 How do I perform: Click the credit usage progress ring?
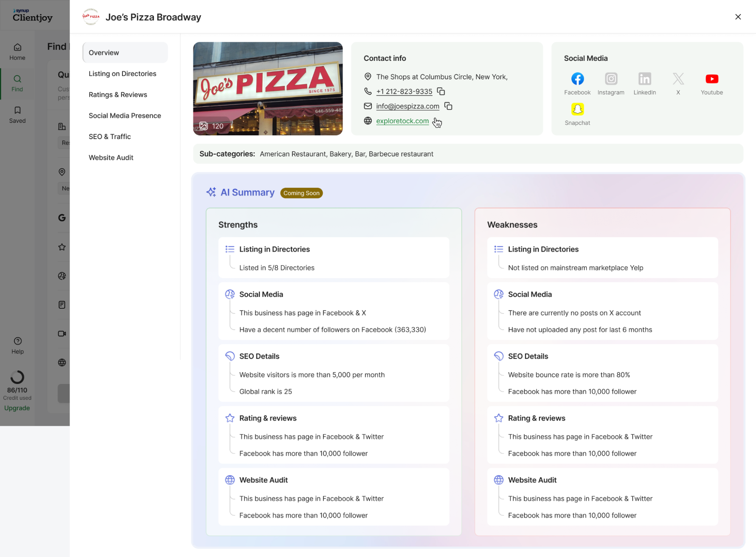(17, 377)
